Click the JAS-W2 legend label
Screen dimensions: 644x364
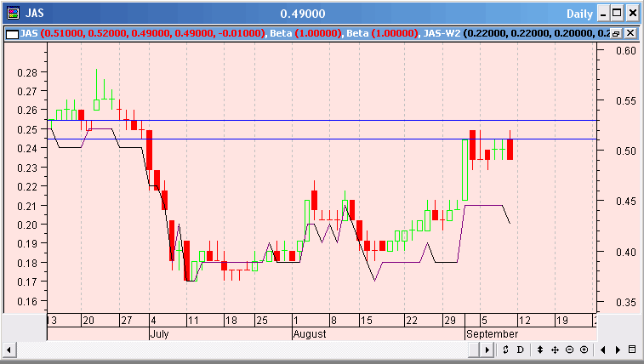[x=442, y=33]
